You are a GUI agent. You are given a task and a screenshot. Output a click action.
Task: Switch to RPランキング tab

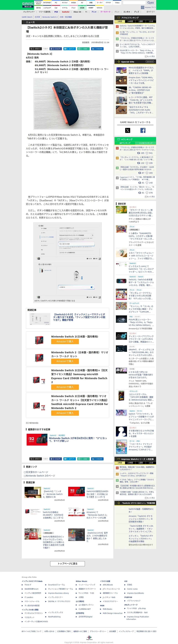[125, 143]
